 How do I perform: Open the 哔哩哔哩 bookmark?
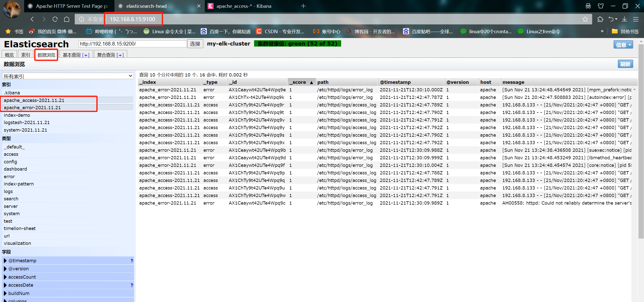click(112, 31)
